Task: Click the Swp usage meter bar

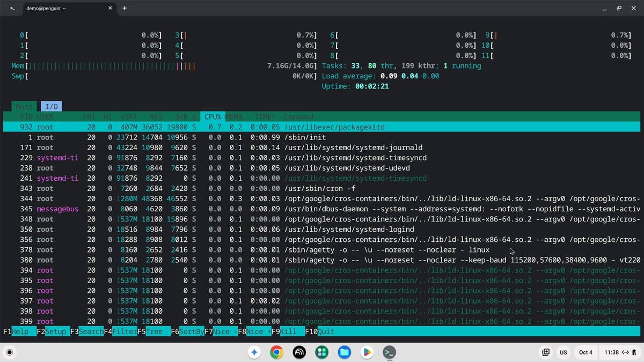Action: pos(164,76)
